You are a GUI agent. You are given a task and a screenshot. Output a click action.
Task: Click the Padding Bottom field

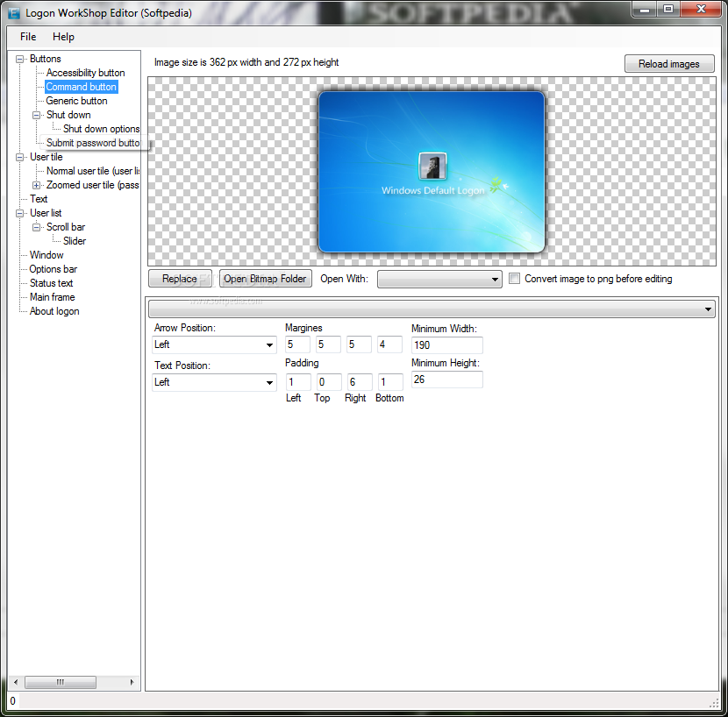pos(390,382)
